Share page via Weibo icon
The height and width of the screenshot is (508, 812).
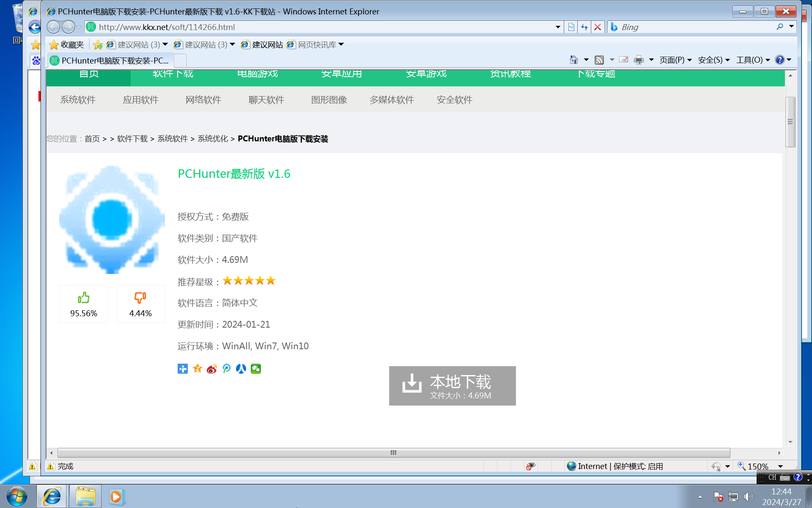[212, 369]
